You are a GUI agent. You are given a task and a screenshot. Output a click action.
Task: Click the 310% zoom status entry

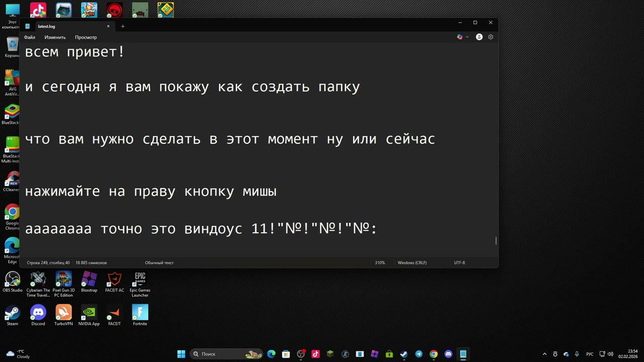(x=380, y=262)
